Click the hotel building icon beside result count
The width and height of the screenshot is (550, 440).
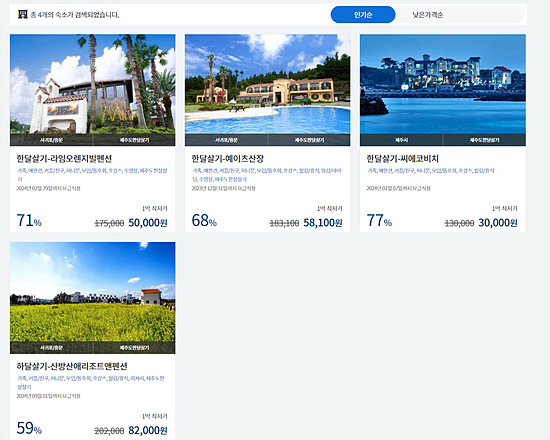point(23,14)
